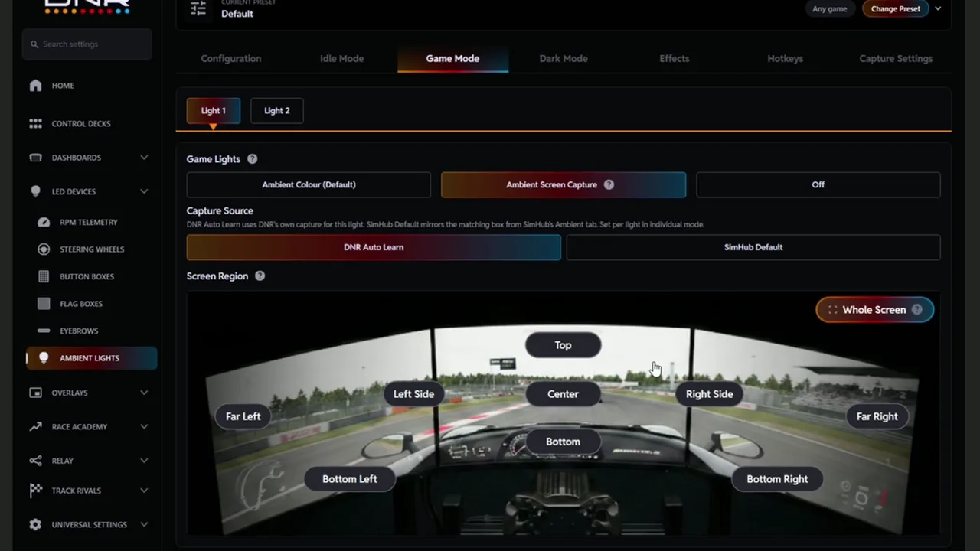980x551 pixels.
Task: Open Flag Boxes icon
Action: (44, 304)
